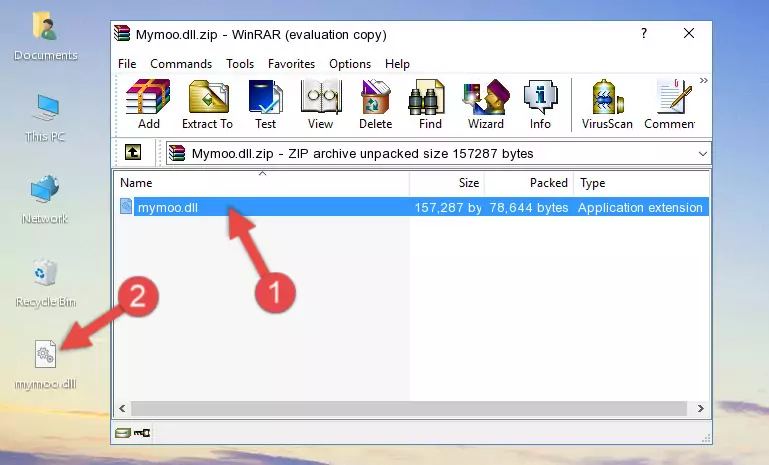Open the Tools menu
This screenshot has width=769, height=465.
240,64
